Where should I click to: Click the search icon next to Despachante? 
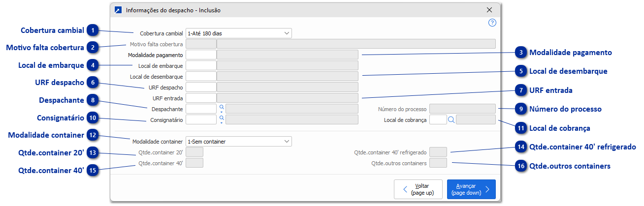[x=222, y=107]
